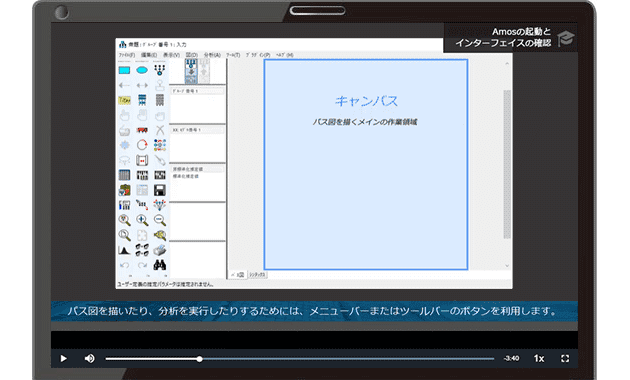The image size is (630, 380).
Task: Open the select data files icon
Action: click(x=125, y=175)
